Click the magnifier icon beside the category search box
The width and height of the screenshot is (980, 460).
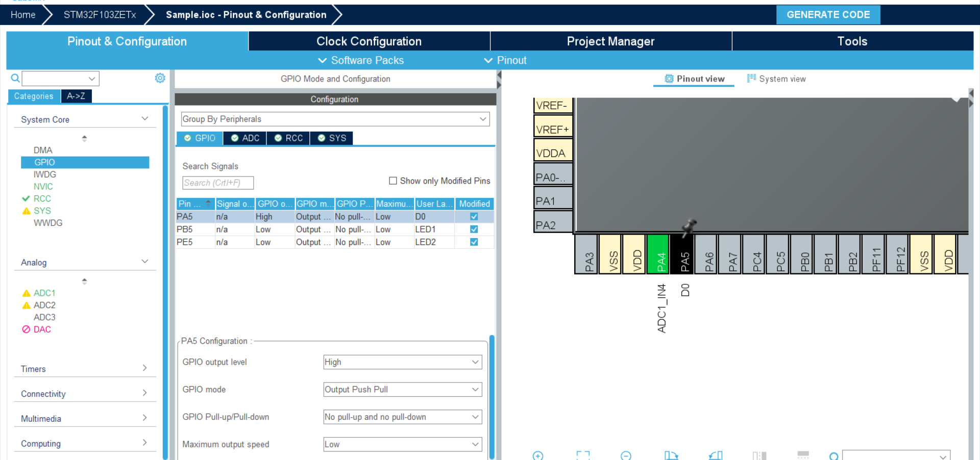pos(15,78)
